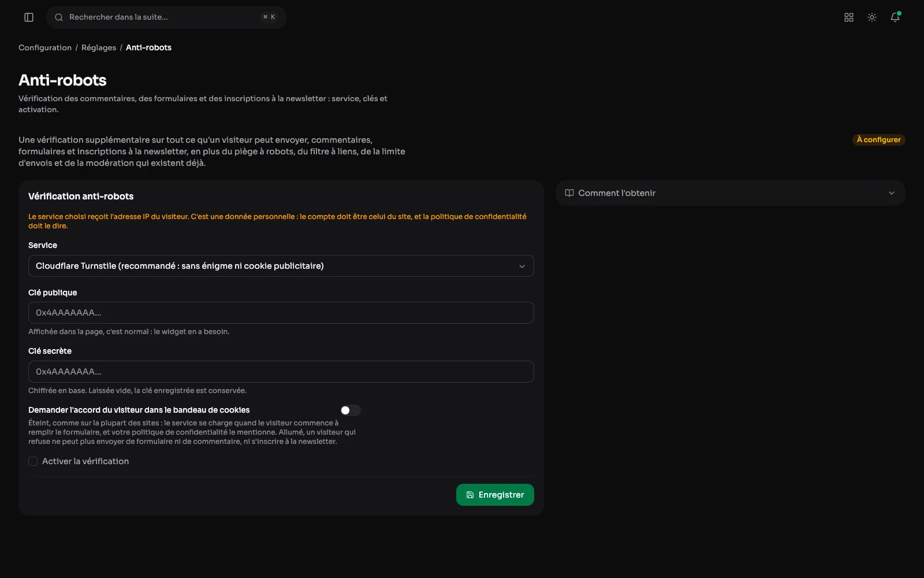
Task: Click the Demander l'accord du visiteur label
Action: (x=139, y=410)
